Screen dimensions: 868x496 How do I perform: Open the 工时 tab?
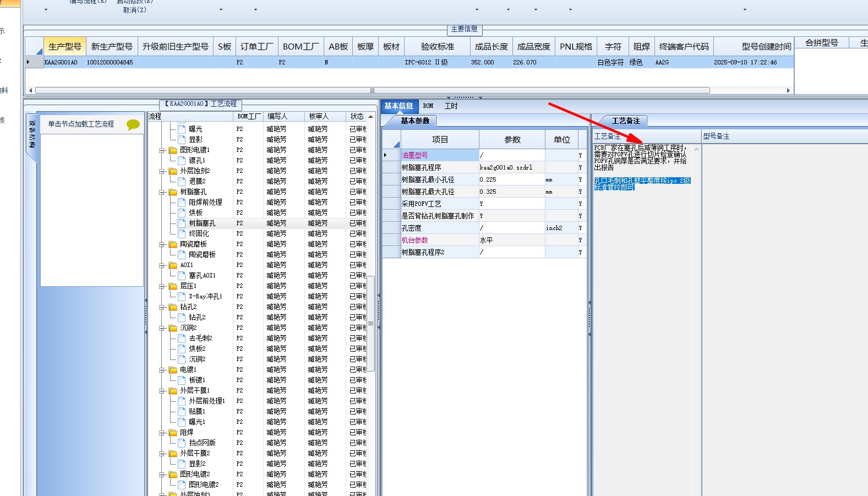click(x=451, y=106)
